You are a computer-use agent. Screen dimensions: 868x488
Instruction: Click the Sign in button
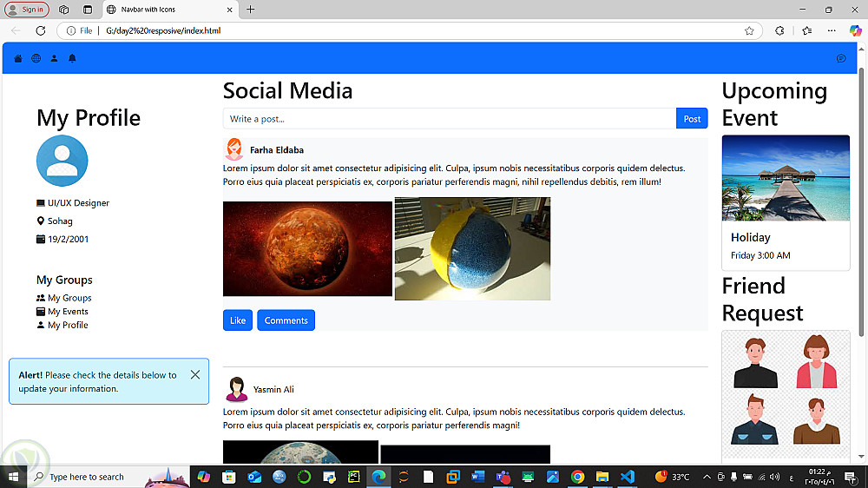(27, 10)
